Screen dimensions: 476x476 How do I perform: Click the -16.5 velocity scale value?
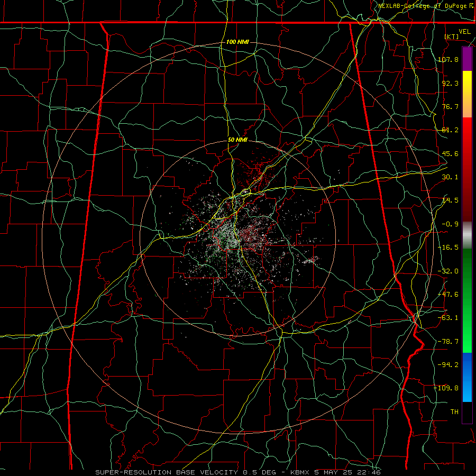pyautogui.click(x=448, y=248)
